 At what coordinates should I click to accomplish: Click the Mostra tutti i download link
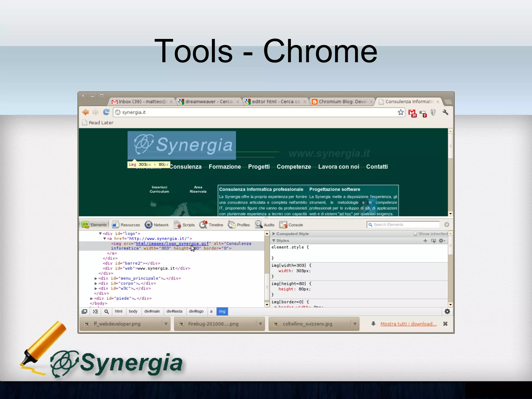[x=408, y=324]
